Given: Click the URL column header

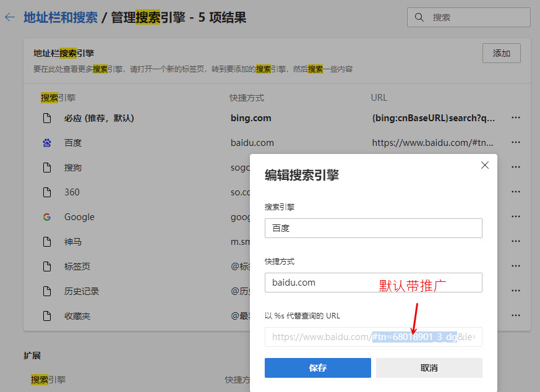Looking at the screenshot, I should (379, 98).
